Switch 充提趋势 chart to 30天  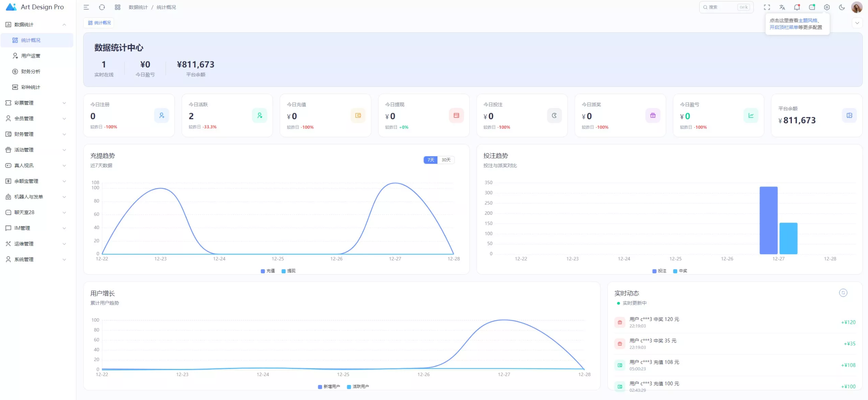(446, 160)
